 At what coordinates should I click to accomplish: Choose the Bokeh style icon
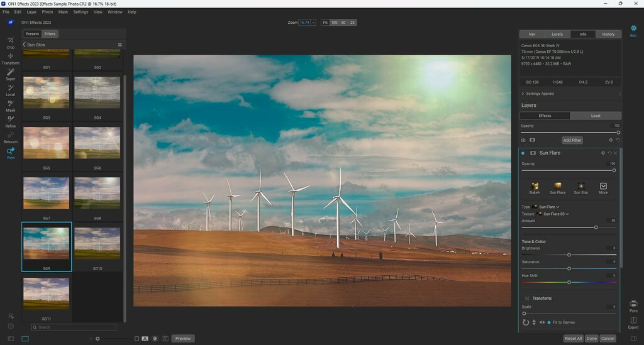pyautogui.click(x=535, y=188)
